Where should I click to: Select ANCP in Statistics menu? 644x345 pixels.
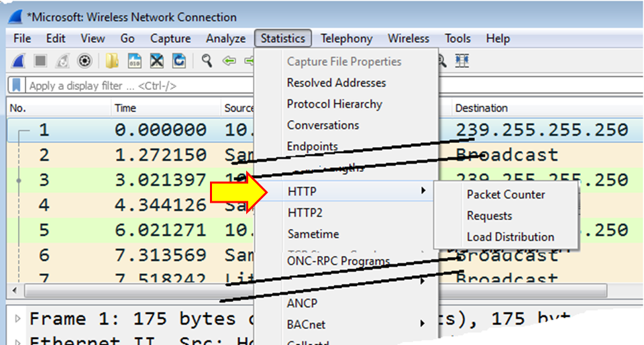[x=303, y=303]
